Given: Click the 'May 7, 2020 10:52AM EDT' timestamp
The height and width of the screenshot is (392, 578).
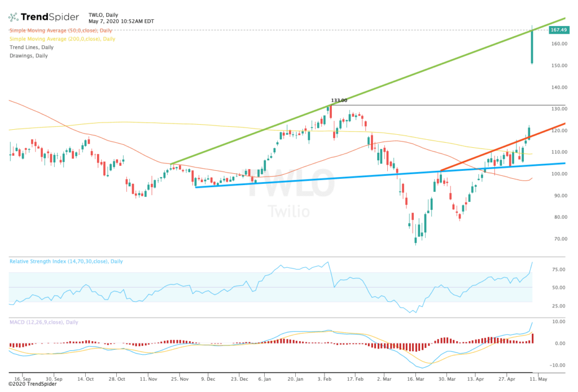Looking at the screenshot, I should [121, 21].
